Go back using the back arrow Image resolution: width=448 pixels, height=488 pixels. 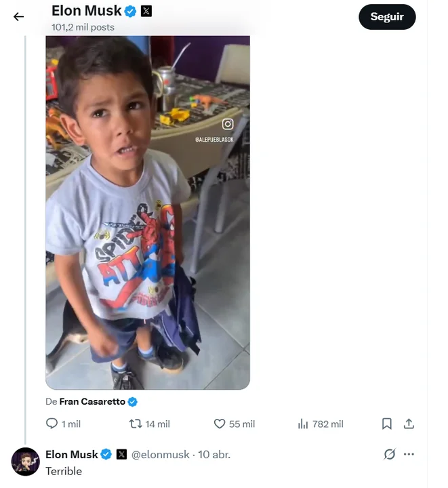tap(18, 17)
